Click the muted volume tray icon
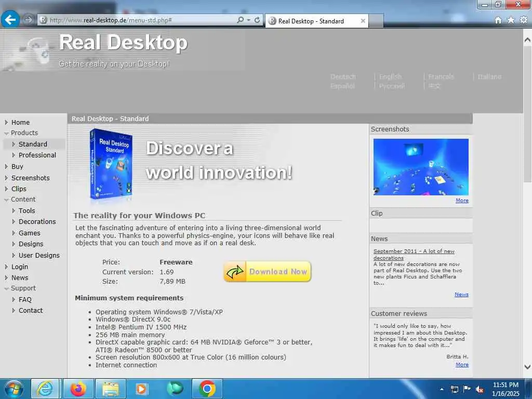532x399 pixels. tap(480, 390)
